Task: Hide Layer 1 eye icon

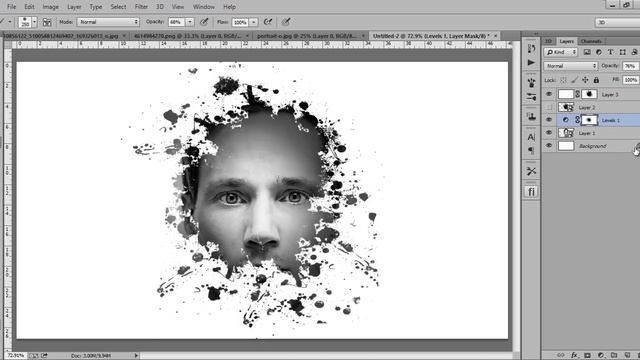Action: point(549,133)
